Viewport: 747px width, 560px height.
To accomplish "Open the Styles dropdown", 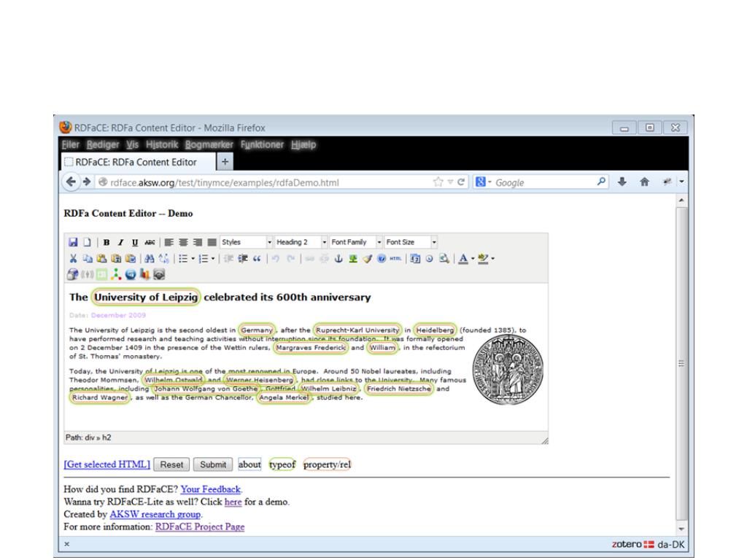I will pos(247,242).
